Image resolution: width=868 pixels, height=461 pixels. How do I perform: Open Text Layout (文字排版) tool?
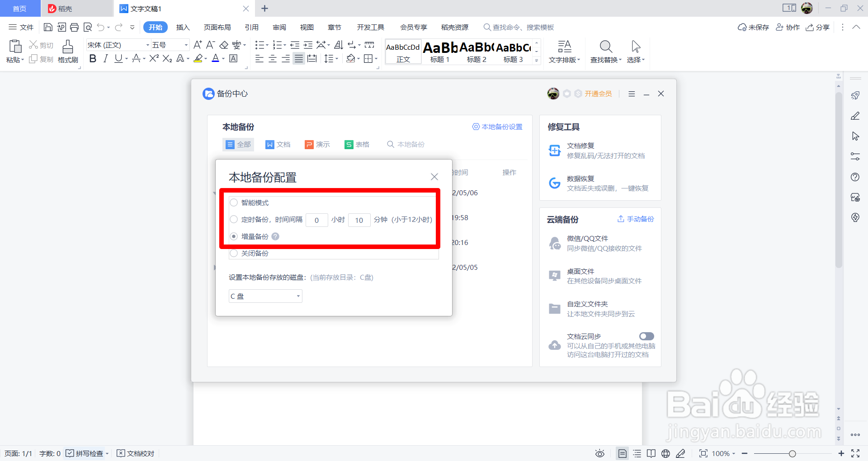pyautogui.click(x=564, y=52)
